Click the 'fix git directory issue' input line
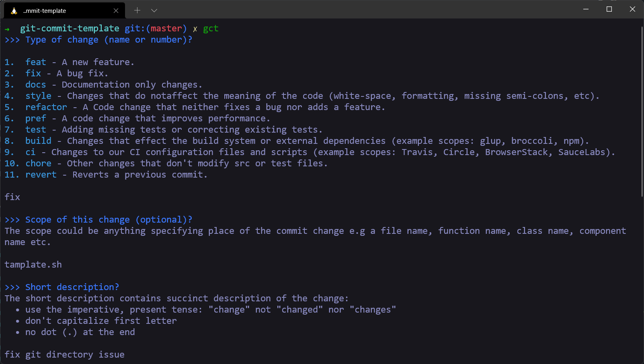The height and width of the screenshot is (364, 644). (65, 355)
